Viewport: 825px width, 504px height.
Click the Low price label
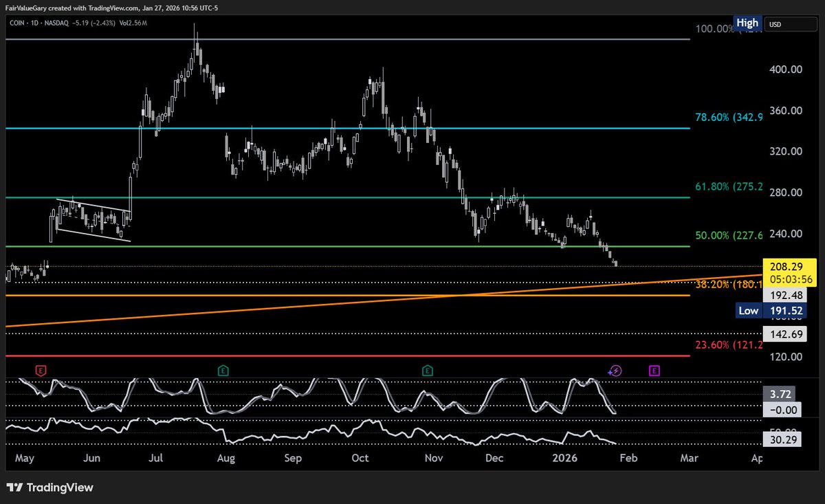pos(748,311)
